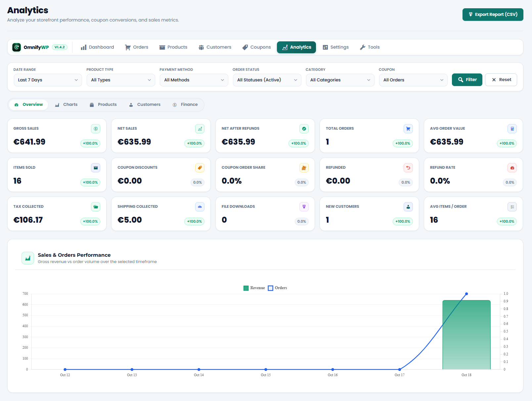Viewport: 532px width, 401px height.
Task: Click the Reset button
Action: click(x=501, y=80)
